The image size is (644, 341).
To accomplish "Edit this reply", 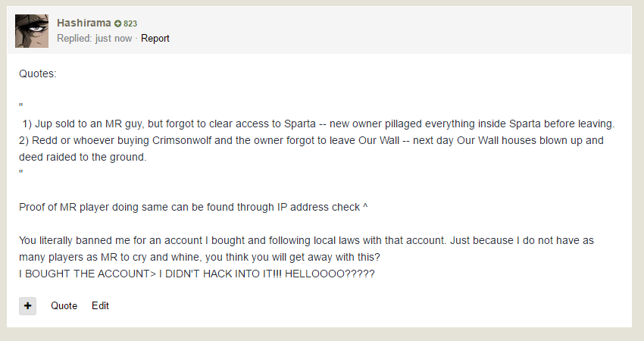I will pyautogui.click(x=100, y=306).
